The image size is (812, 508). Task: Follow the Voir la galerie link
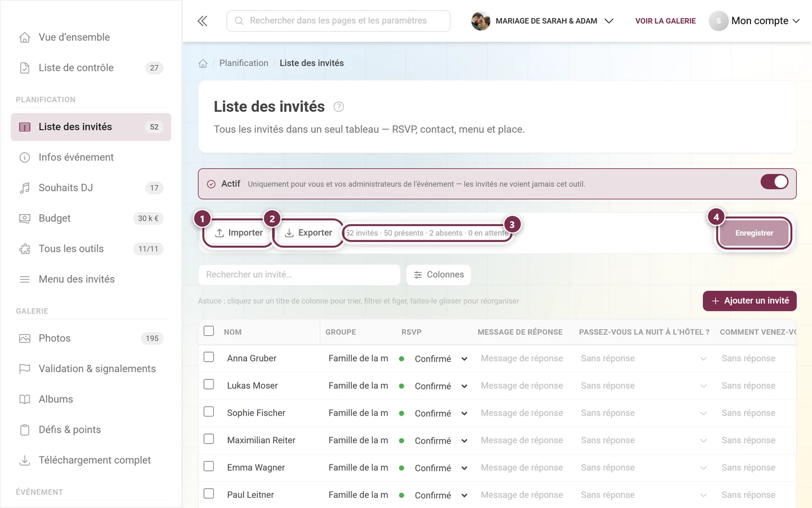tap(665, 21)
